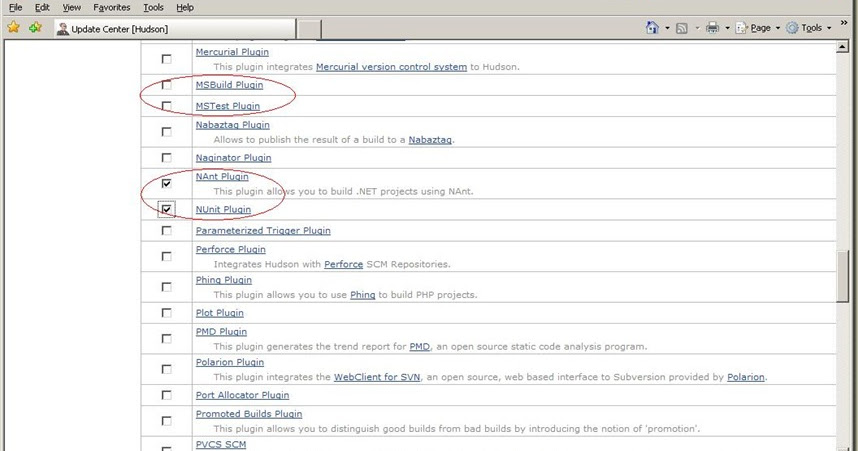Open the Perforce Plugin link
Image resolution: width=858 pixels, height=451 pixels.
point(231,249)
